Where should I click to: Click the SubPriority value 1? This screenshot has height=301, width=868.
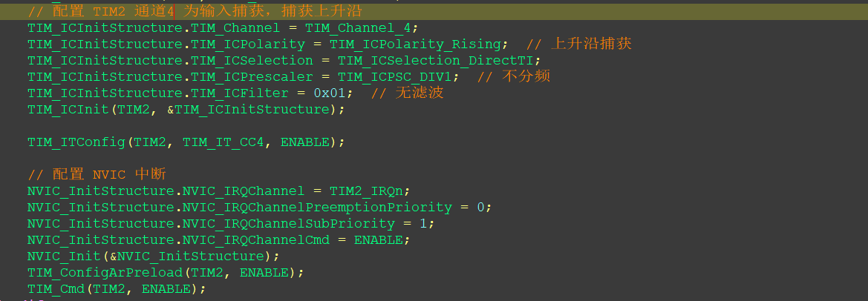pyautogui.click(x=423, y=224)
